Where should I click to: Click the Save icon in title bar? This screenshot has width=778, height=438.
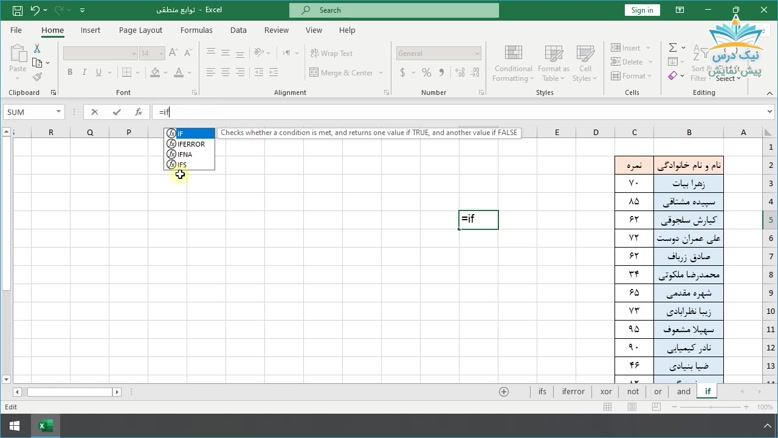[17, 10]
